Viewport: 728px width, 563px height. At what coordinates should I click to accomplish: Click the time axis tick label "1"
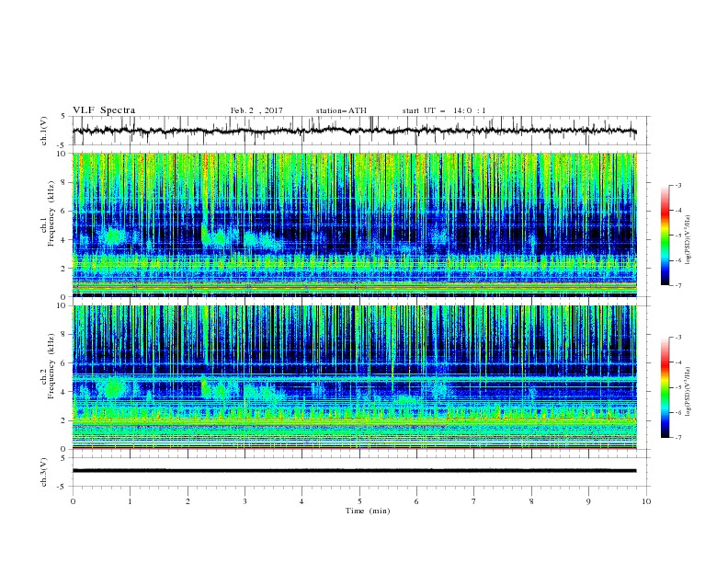pyautogui.click(x=130, y=501)
